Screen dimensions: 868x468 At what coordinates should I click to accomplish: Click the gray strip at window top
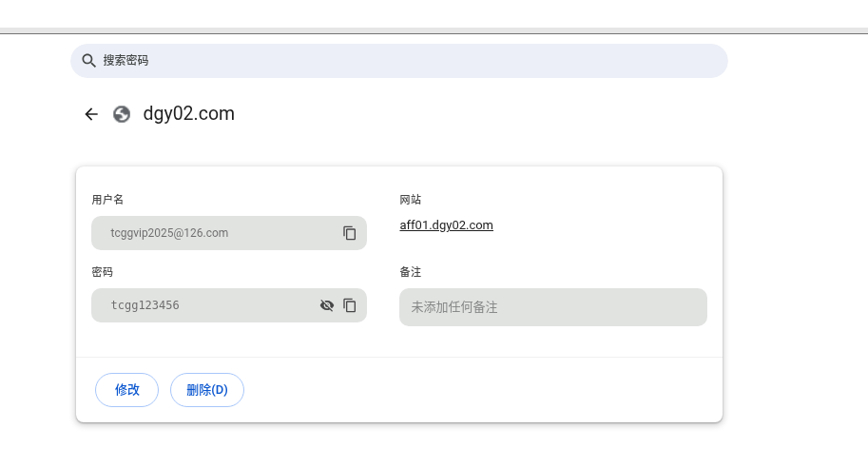point(434,30)
